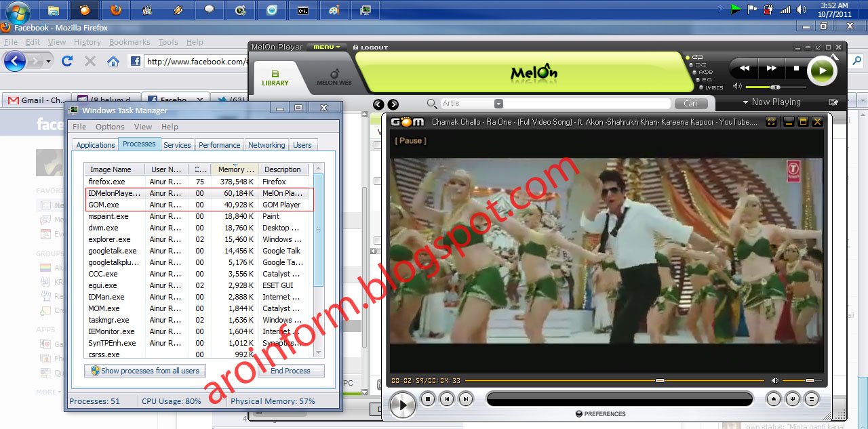868x429 pixels.
Task: Open the Firefox icon in taskbar
Action: [x=116, y=10]
